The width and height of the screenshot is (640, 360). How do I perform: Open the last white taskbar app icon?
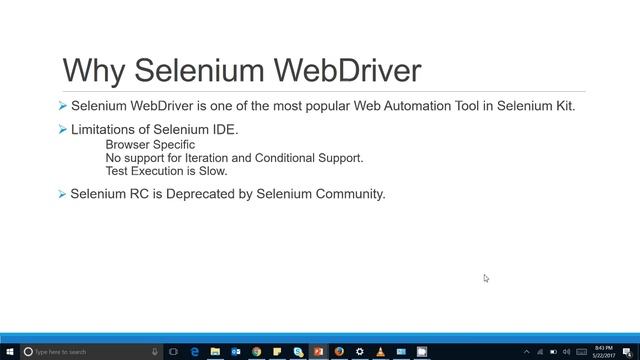[422, 351]
